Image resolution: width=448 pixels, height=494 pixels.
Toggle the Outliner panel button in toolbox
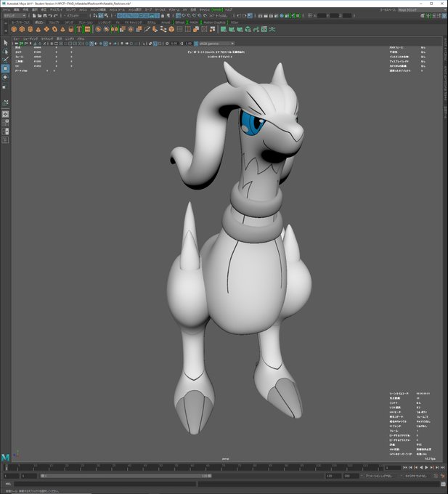point(5,140)
